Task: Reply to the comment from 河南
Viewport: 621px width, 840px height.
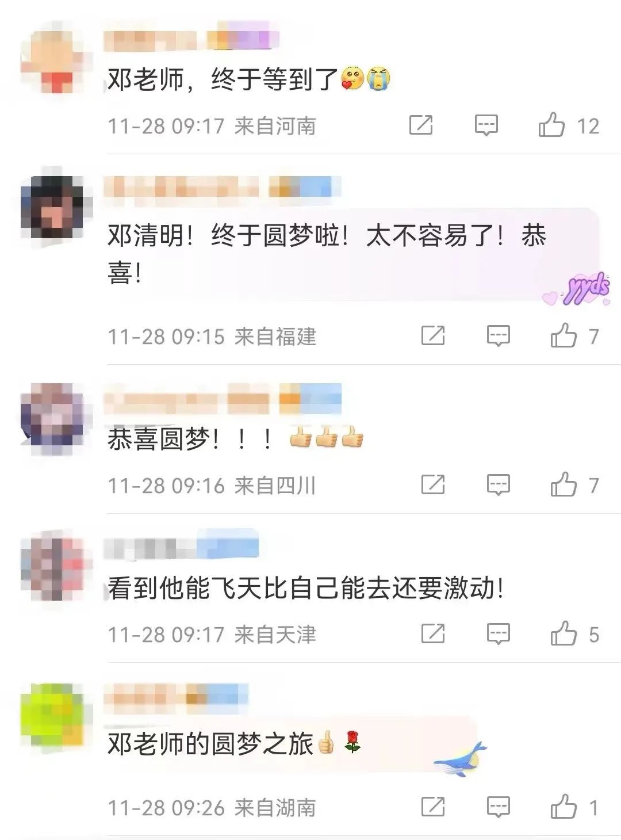Action: tap(486, 125)
